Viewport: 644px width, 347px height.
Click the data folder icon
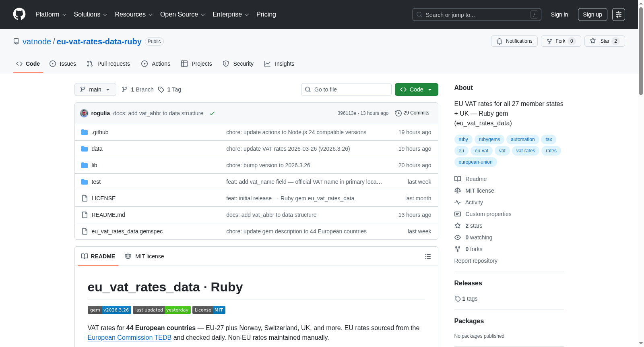[x=85, y=149]
